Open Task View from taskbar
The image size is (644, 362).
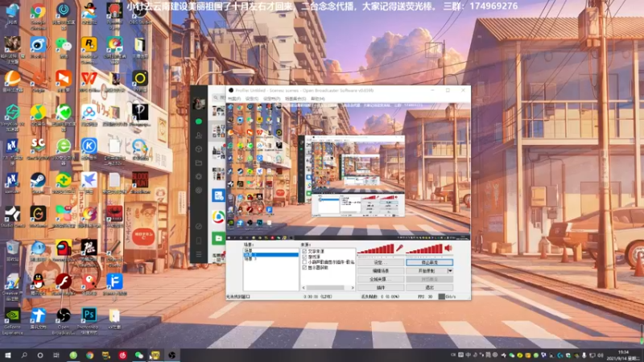56,355
